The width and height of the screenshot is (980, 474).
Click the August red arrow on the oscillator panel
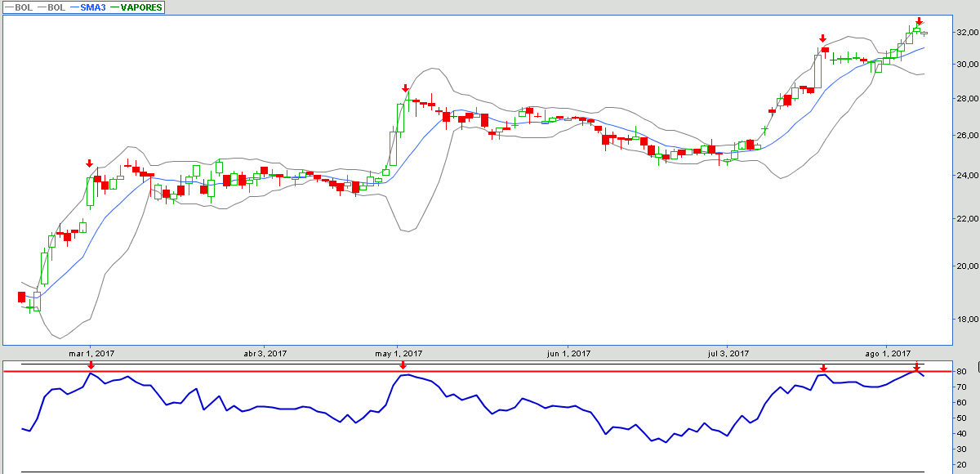coord(916,367)
